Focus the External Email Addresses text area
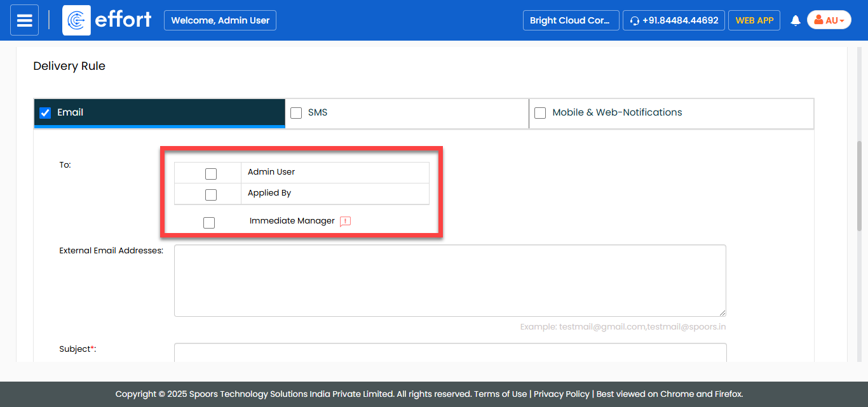This screenshot has width=868, height=407. pos(450,280)
